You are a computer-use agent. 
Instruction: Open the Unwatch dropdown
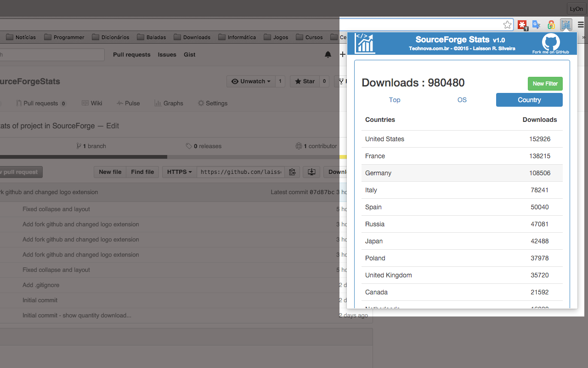[251, 81]
